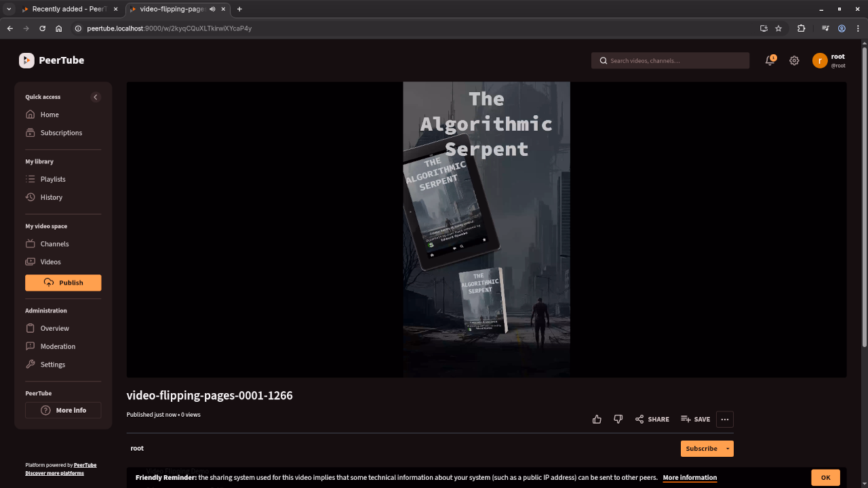Viewport: 868px width, 488px height.
Task: Focus the search videos field
Action: [x=670, y=60]
